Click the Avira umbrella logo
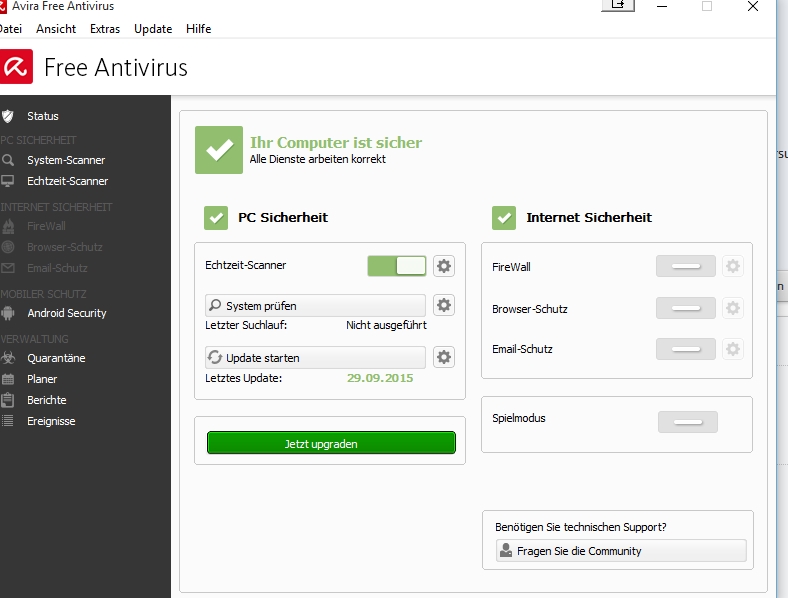Viewport: 788px width, 598px height. click(x=17, y=67)
